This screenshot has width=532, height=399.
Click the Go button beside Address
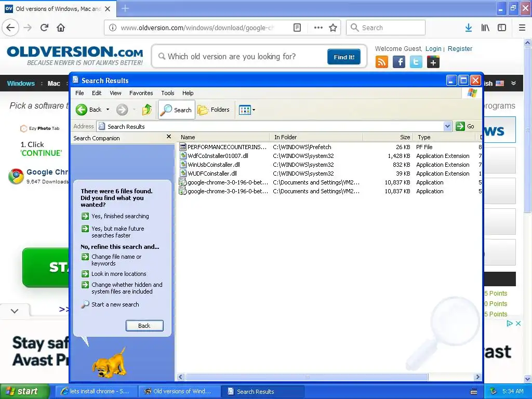click(465, 126)
